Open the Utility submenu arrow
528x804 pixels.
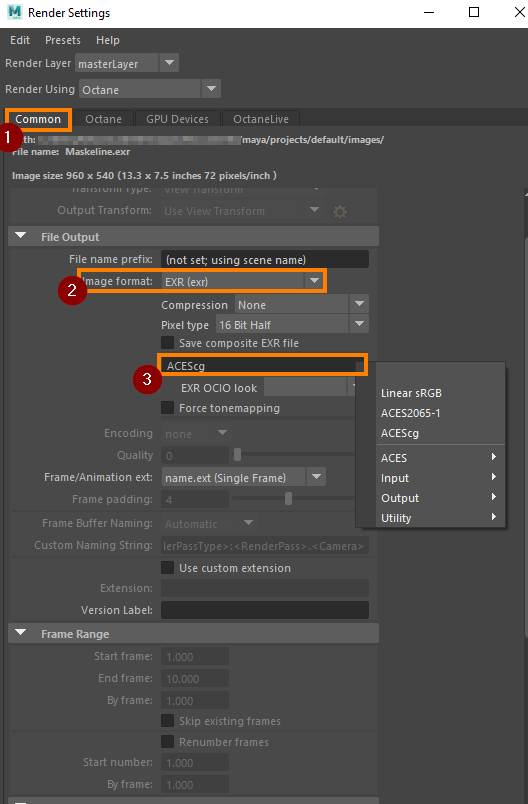pyautogui.click(x=494, y=517)
